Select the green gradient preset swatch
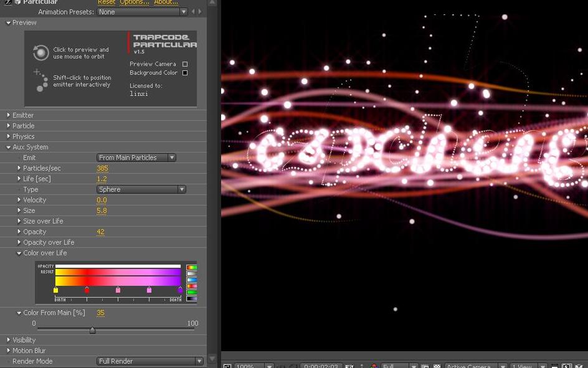Viewport: 588px width, 368px height. [192, 292]
